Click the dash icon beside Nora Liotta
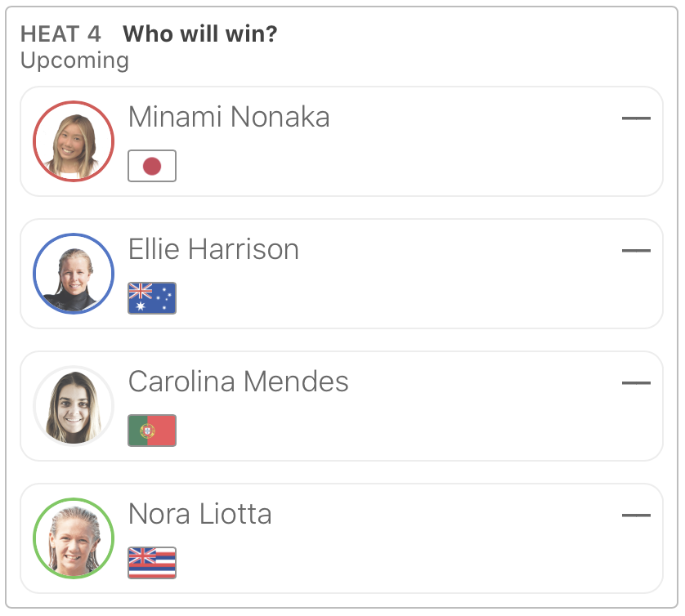The height and width of the screenshot is (616, 685). [x=636, y=516]
